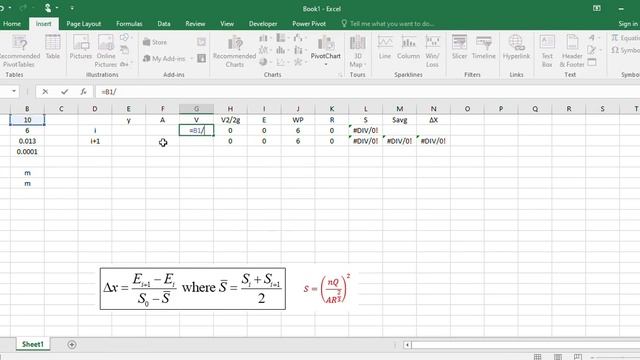Screen dimensions: 640x360
Task: Switch to Page Break Preview view in status bar
Action: click(578, 357)
